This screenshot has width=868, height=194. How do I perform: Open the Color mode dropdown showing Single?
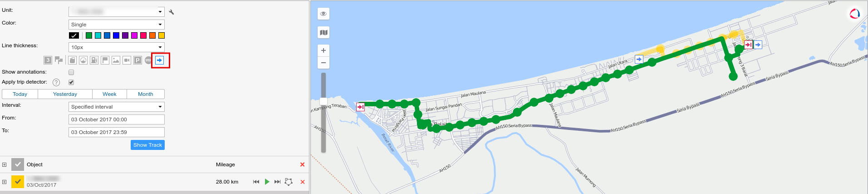point(117,25)
